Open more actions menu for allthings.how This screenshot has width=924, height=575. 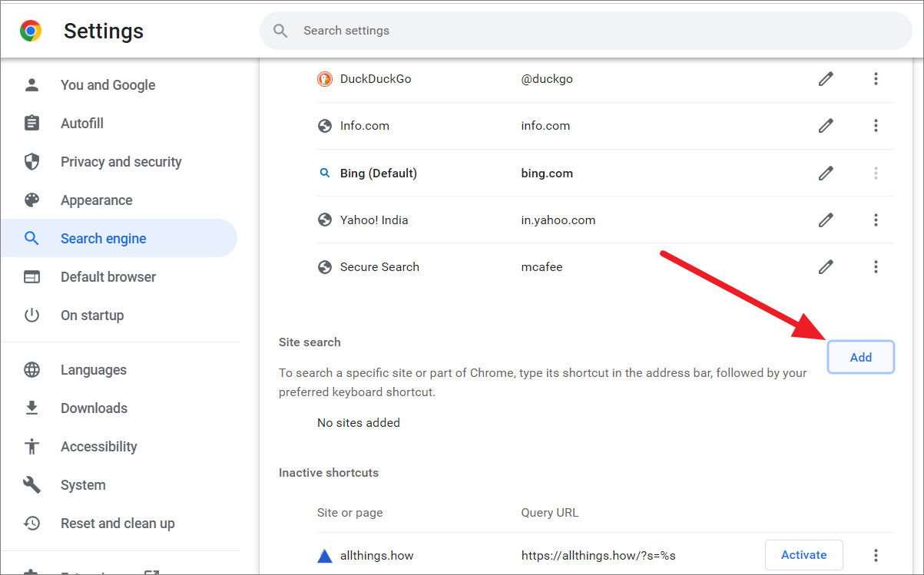pos(876,555)
